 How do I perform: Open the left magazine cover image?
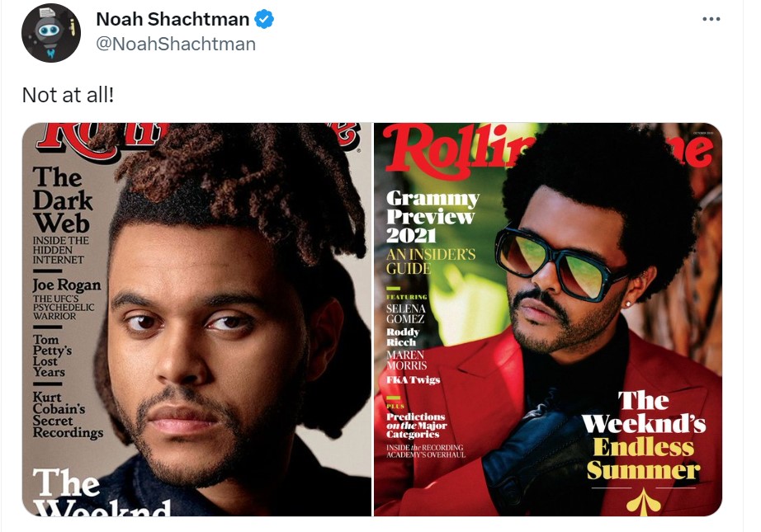[196, 319]
